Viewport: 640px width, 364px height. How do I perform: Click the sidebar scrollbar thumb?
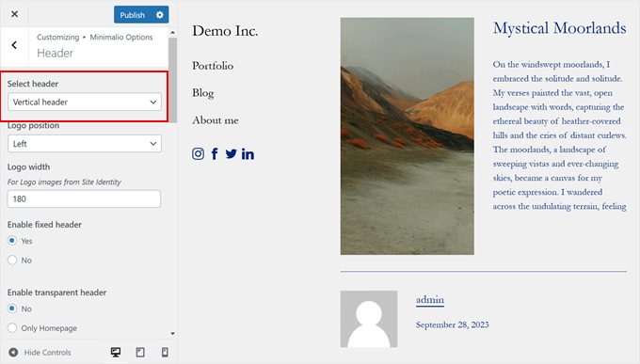(x=172, y=80)
